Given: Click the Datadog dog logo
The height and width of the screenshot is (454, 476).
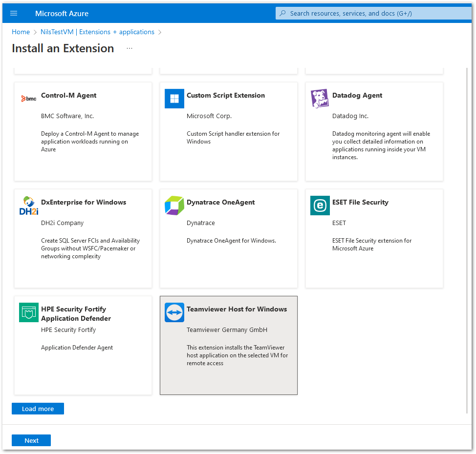Looking at the screenshot, I should (x=320, y=99).
